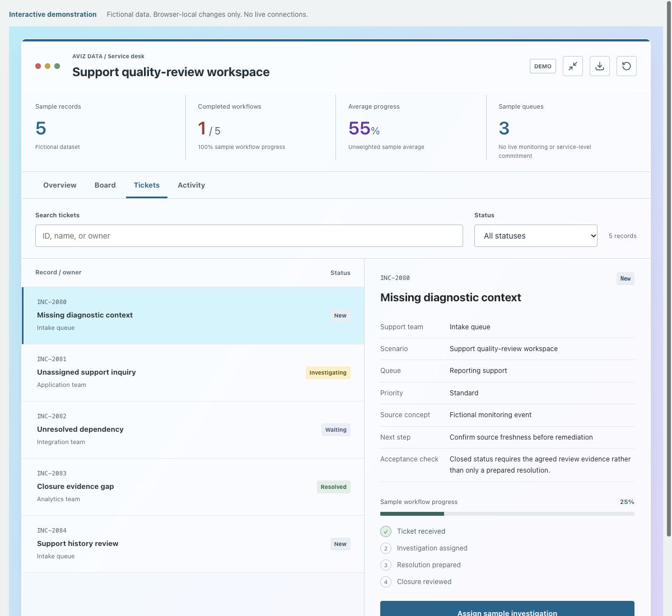Image resolution: width=672 pixels, height=616 pixels.
Task: Click Confirm source freshness next step text
Action: [521, 437]
